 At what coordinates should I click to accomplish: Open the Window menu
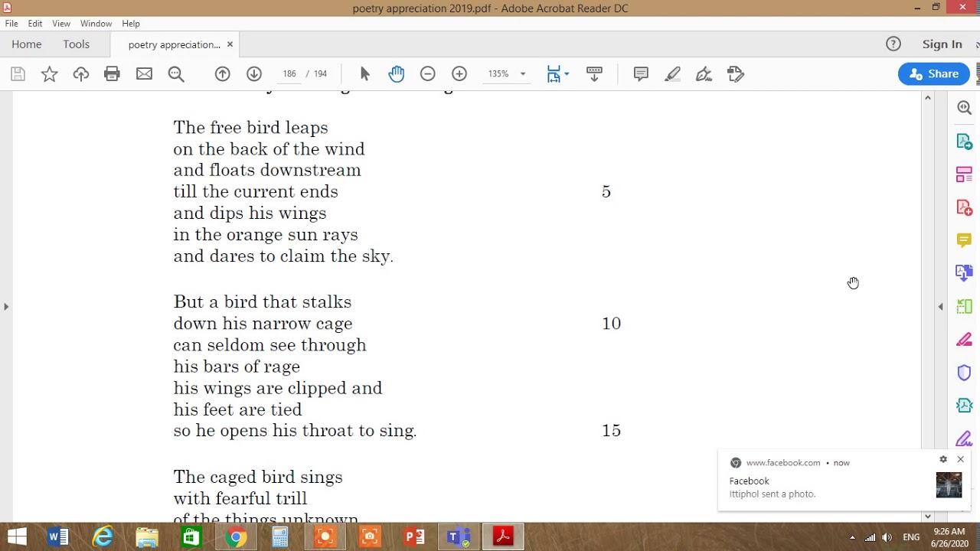tap(96, 24)
